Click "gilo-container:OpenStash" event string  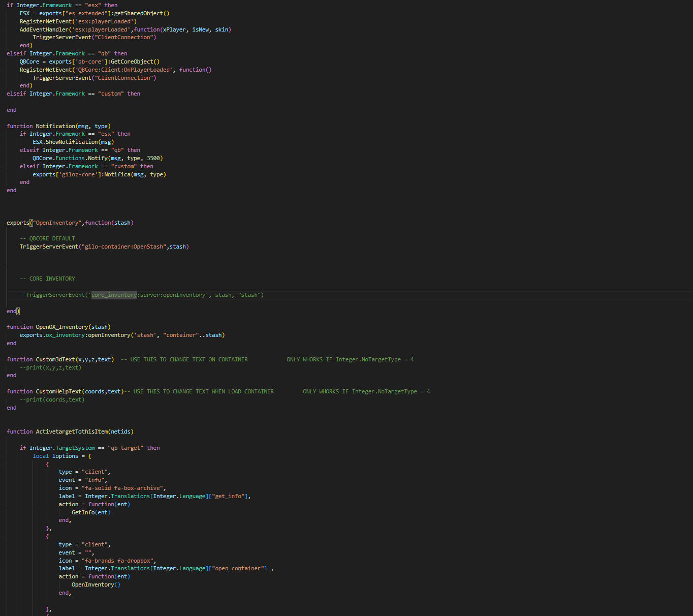(124, 247)
